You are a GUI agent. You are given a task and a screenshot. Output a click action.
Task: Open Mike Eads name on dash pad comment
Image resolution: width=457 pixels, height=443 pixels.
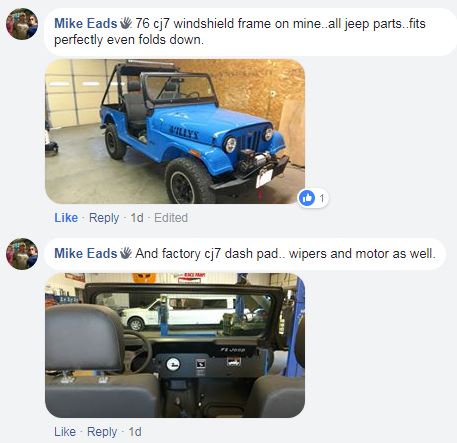tap(86, 253)
